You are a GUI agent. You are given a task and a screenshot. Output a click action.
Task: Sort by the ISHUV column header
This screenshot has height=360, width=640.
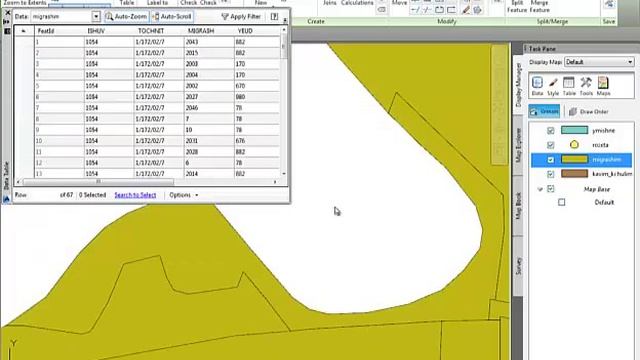pyautogui.click(x=109, y=31)
